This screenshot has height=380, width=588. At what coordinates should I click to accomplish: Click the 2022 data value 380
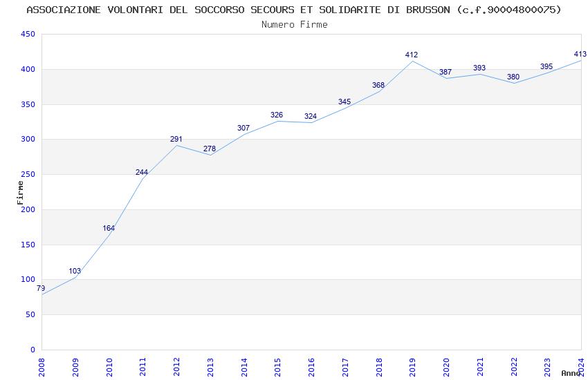pos(513,77)
